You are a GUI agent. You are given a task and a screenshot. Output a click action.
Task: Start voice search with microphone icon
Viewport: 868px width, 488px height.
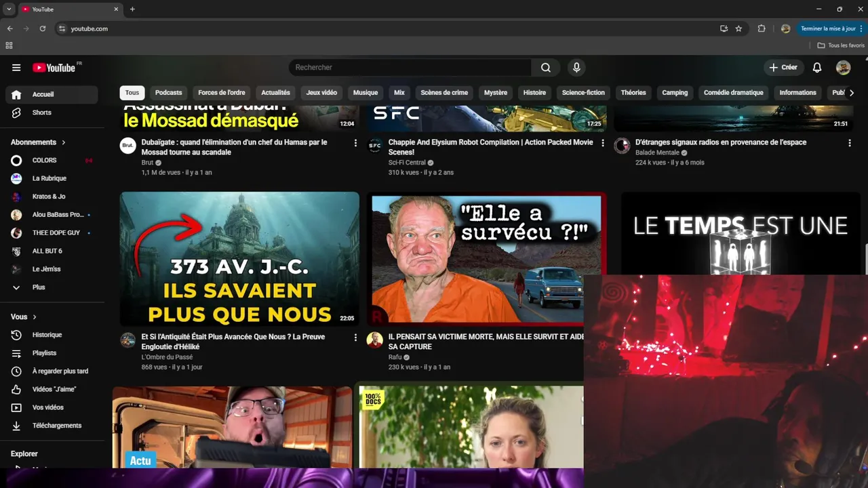click(x=576, y=67)
